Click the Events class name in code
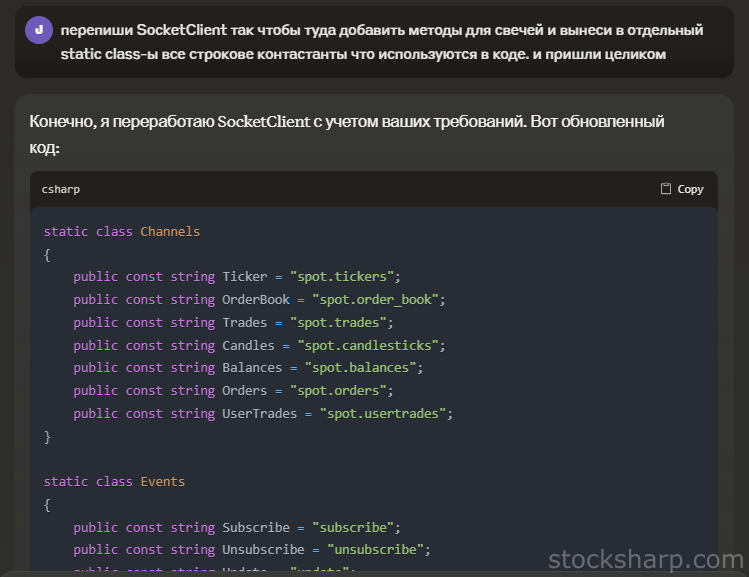This screenshot has height=577, width=749. click(x=162, y=481)
